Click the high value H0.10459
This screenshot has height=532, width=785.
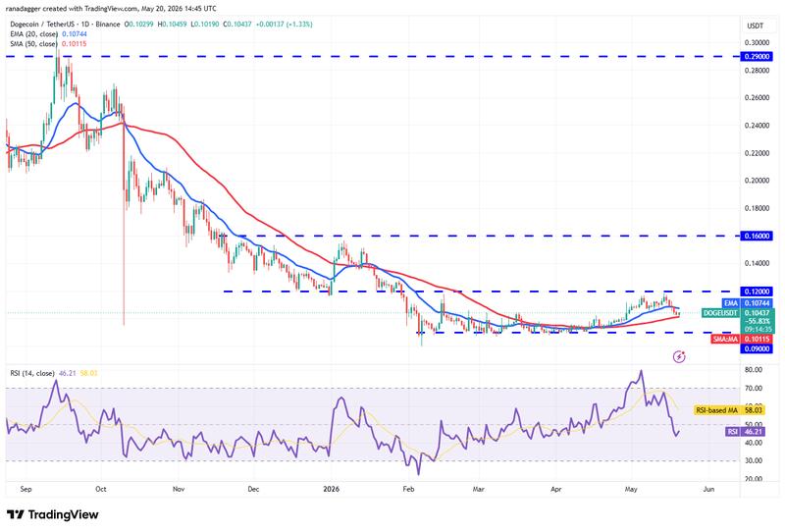pos(173,24)
